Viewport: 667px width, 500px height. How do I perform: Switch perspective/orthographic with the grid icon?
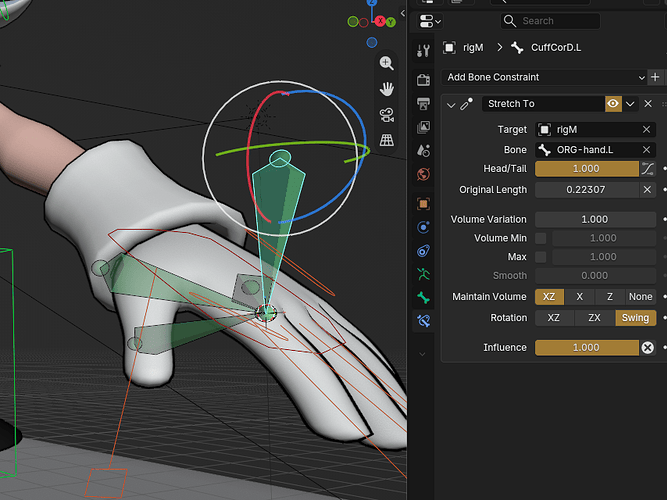point(386,140)
